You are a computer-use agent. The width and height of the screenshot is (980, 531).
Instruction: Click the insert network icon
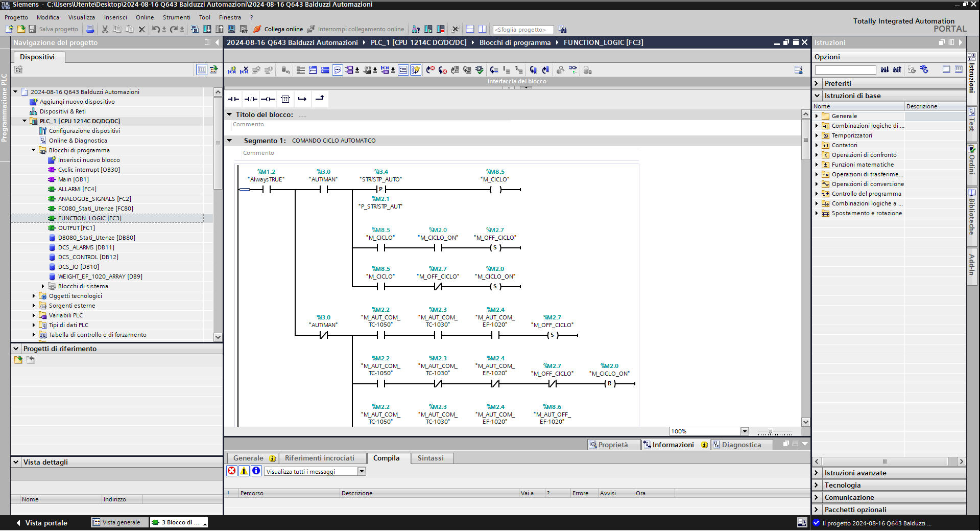pos(232,70)
